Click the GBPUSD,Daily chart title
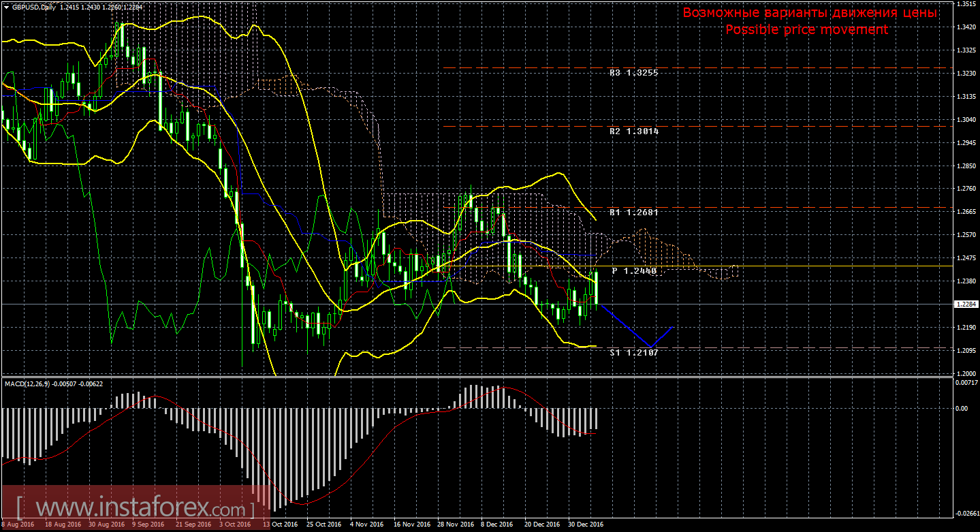980x532 pixels. [34, 7]
